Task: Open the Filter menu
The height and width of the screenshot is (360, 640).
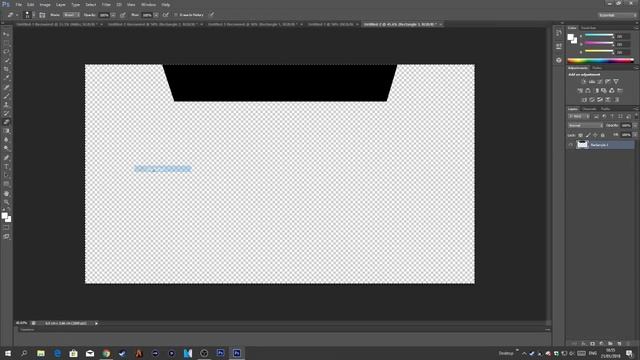Action: point(106,5)
